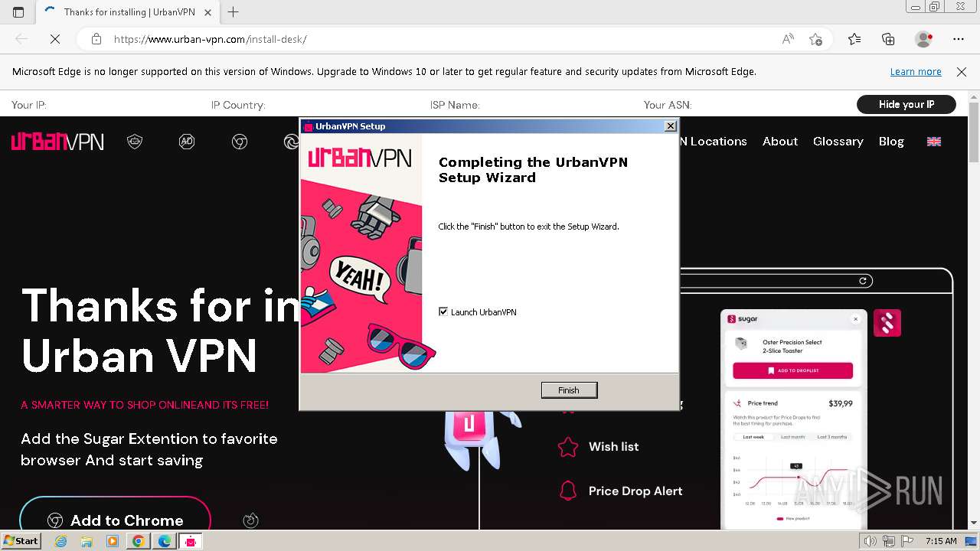Launch Internet Explorer from the taskbar
This screenshot has height=551, width=980.
coord(61,541)
